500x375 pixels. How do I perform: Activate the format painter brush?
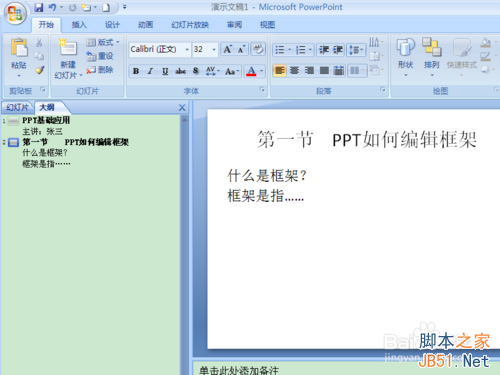pyautogui.click(x=40, y=70)
